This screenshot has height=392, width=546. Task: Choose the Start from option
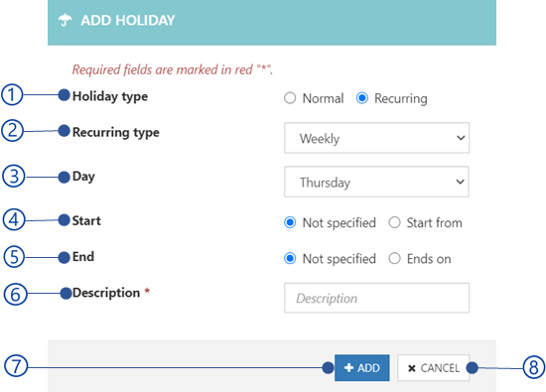(394, 222)
